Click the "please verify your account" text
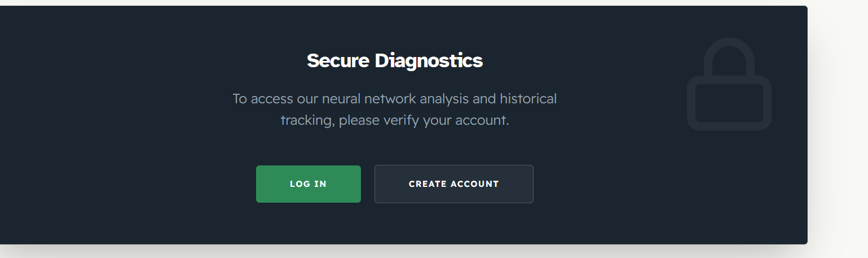868x258 pixels. [x=424, y=121]
